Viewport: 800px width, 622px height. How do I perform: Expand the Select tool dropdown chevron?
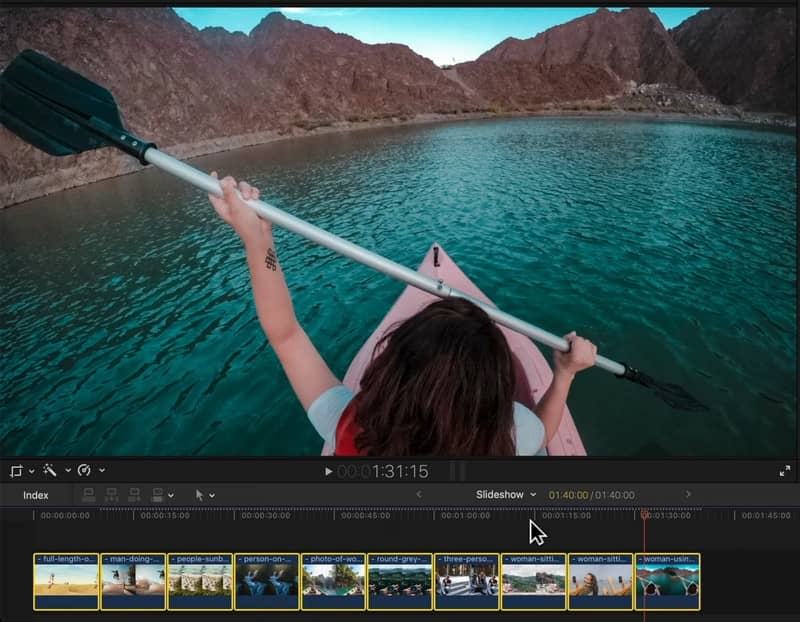click(x=211, y=496)
